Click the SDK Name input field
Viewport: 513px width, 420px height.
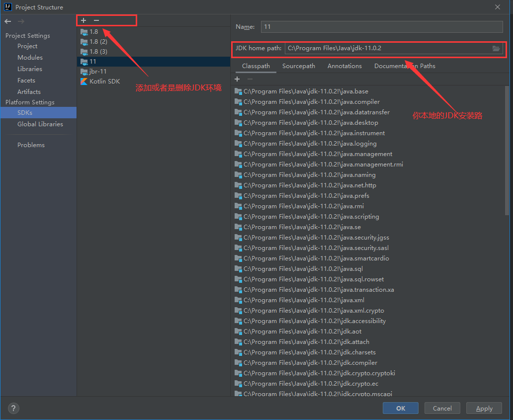coord(382,27)
